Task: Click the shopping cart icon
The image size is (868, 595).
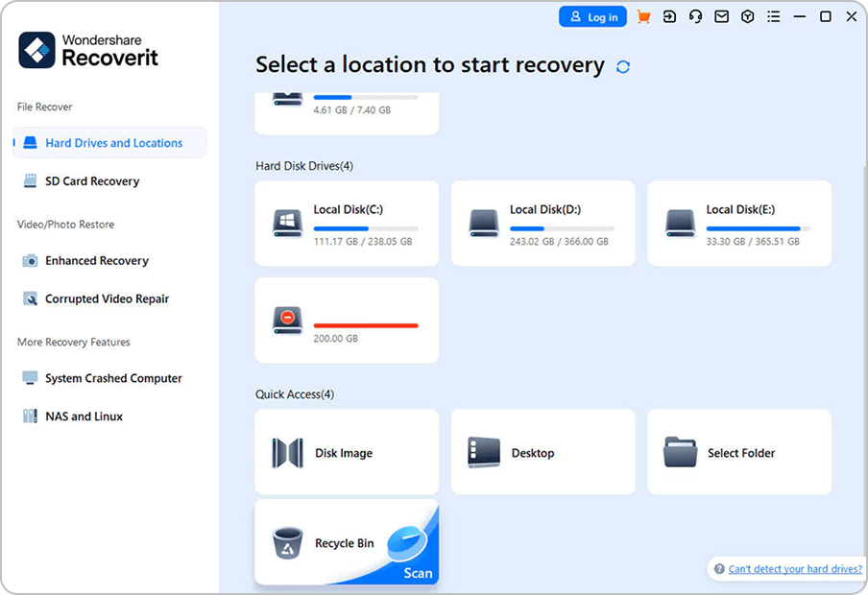Action: pyautogui.click(x=643, y=16)
